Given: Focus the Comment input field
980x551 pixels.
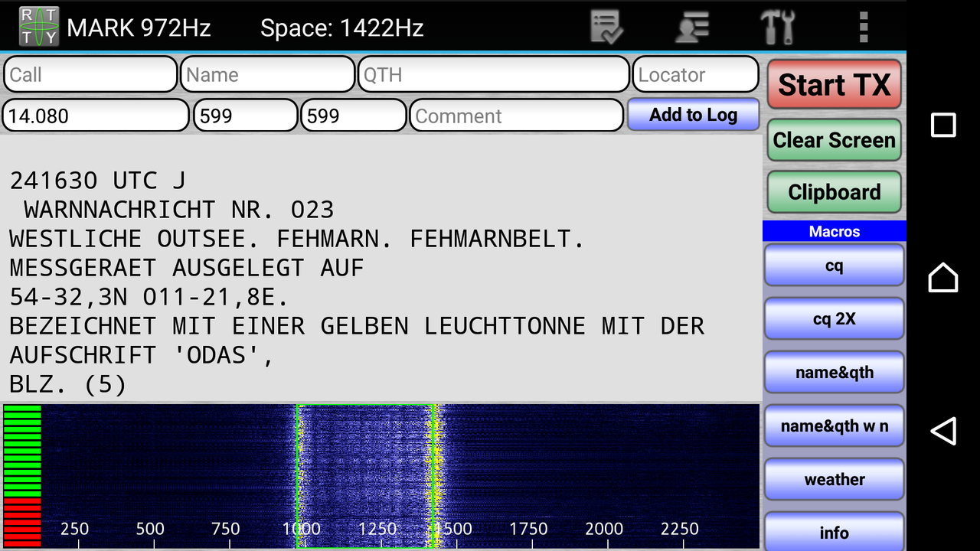Looking at the screenshot, I should [x=517, y=116].
